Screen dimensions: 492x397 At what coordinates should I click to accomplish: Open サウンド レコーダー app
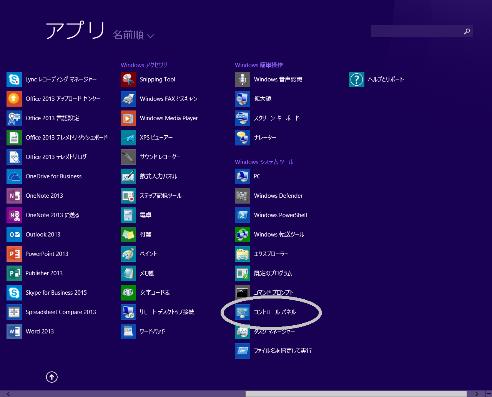(x=151, y=157)
